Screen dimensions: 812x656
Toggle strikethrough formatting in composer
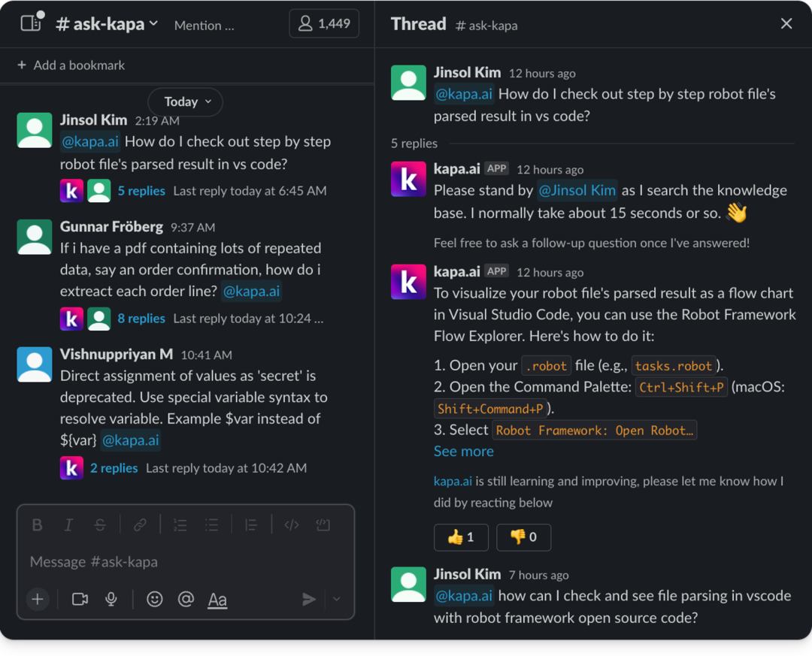[100, 525]
